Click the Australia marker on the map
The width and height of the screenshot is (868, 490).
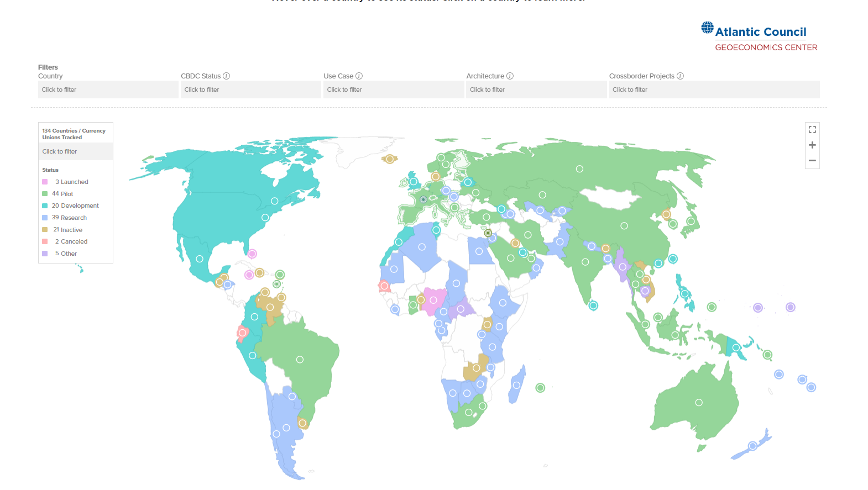pyautogui.click(x=699, y=402)
